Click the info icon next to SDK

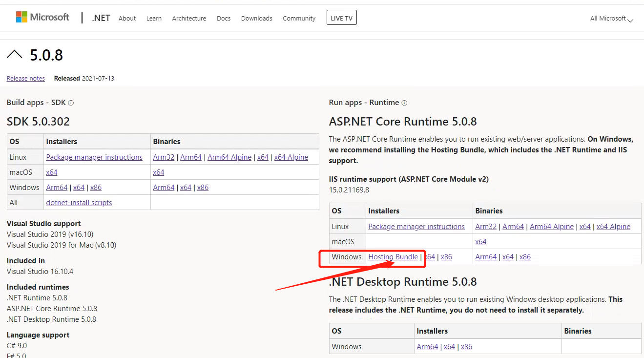pos(71,103)
